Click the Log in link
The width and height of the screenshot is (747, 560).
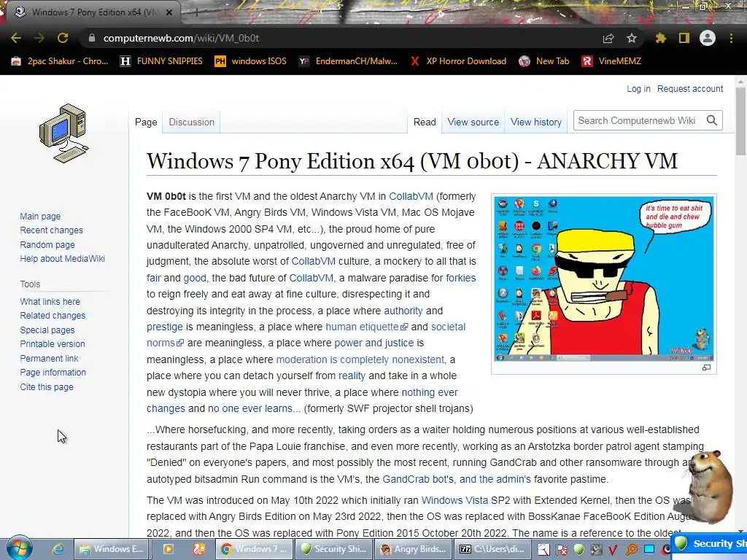638,88
